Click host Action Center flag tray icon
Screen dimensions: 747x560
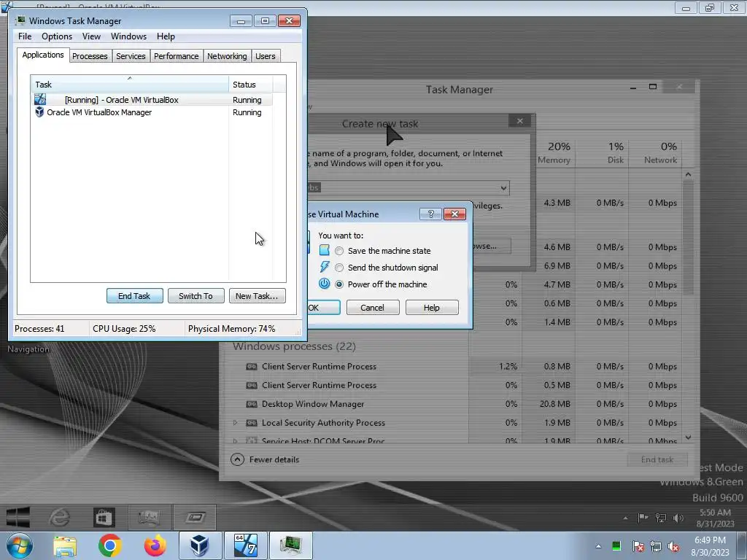pyautogui.click(x=638, y=546)
